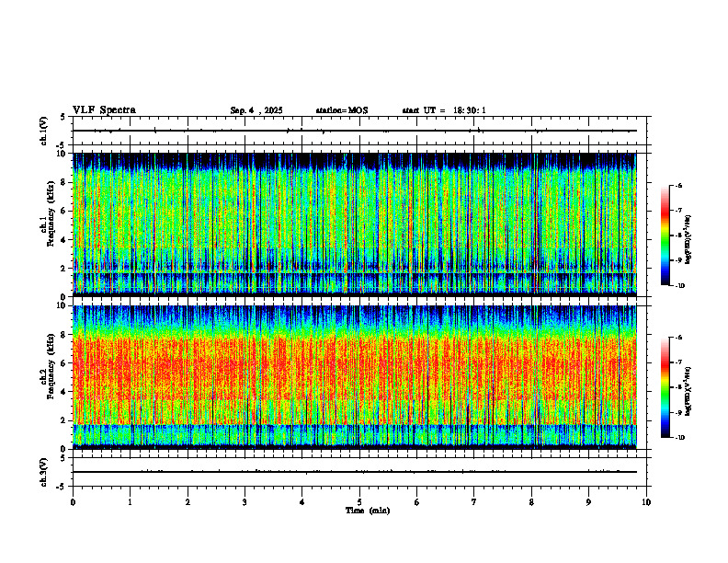This screenshot has width=728, height=563.
Task: Click the ch.1 colorbar "log(PSD)" label
Action: (688, 240)
